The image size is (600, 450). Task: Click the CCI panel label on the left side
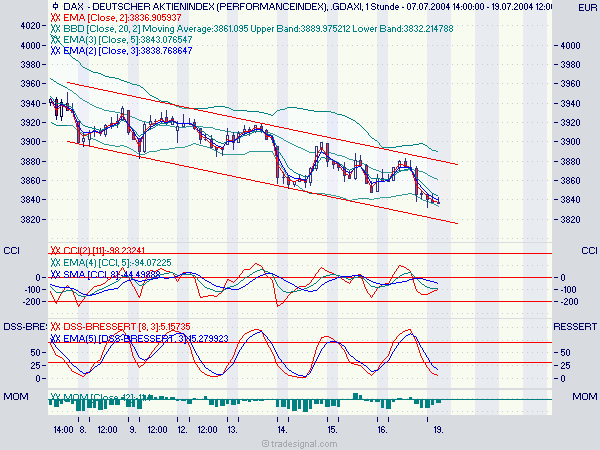11,251
